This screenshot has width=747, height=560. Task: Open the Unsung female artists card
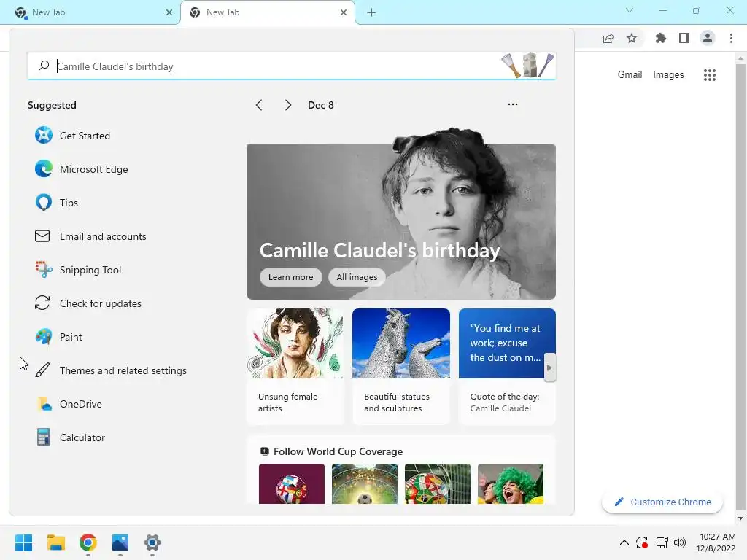[295, 366]
